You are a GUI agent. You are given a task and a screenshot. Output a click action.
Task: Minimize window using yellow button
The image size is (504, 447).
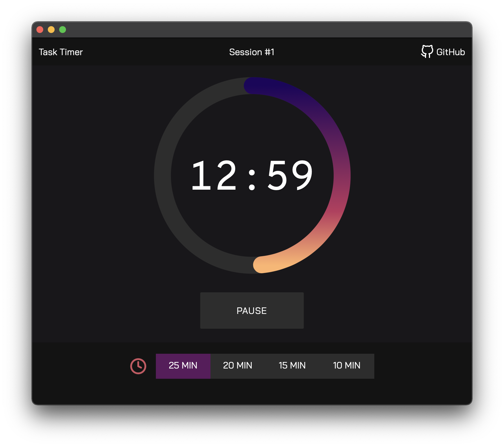tap(51, 30)
